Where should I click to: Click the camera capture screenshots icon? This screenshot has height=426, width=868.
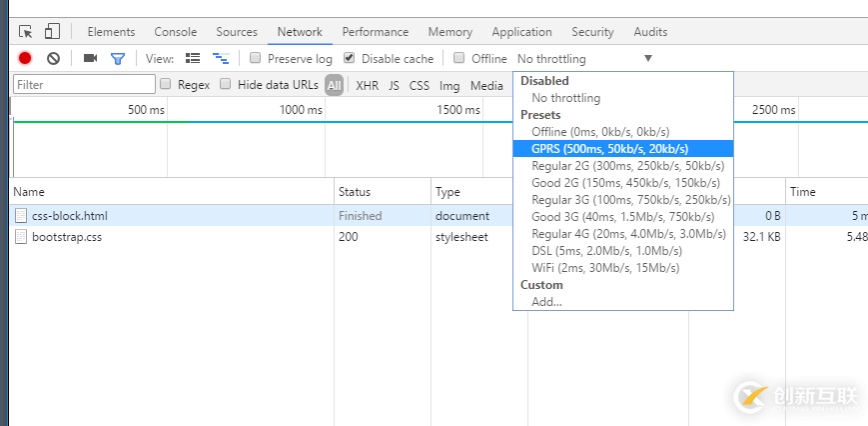(90, 59)
